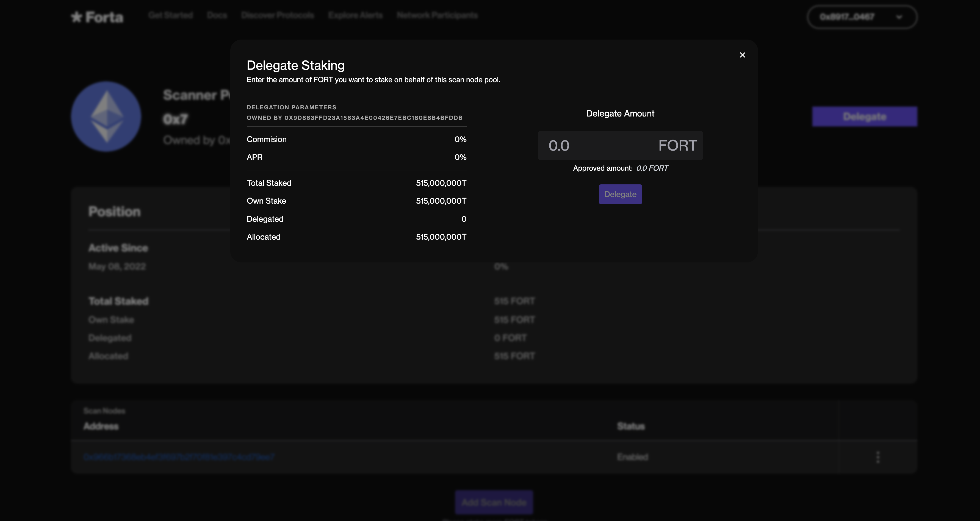This screenshot has width=980, height=521.
Task: Open the scan node row options menu
Action: pos(878,457)
